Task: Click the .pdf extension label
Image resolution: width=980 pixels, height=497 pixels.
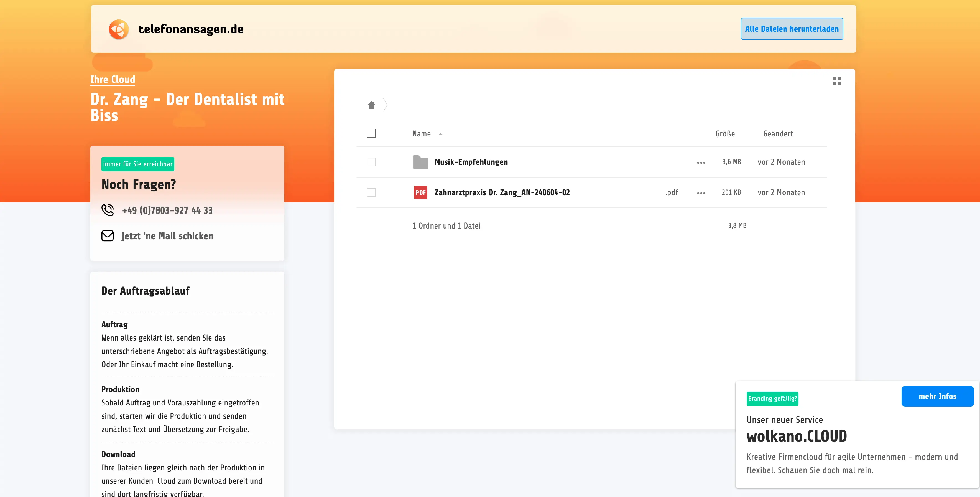Action: 672,193
